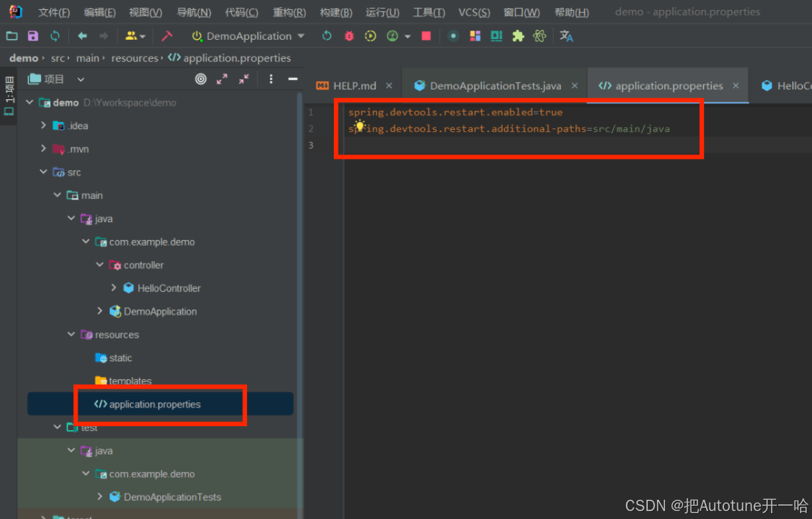Switch to the HELP.md tab
The width and height of the screenshot is (812, 519).
tap(354, 85)
